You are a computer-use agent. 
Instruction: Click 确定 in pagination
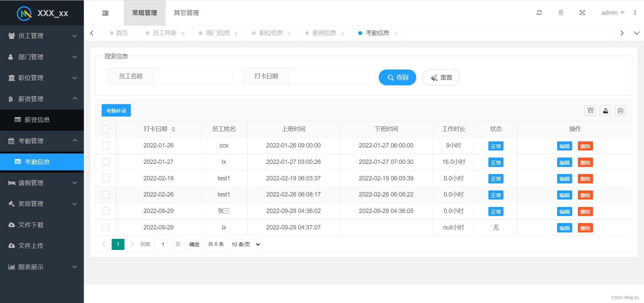pos(194,244)
